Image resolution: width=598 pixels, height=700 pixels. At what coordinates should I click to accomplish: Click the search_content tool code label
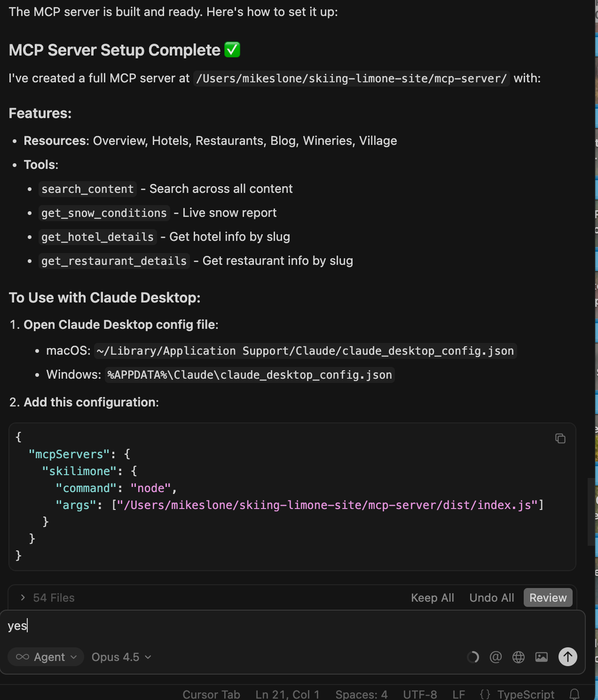click(x=87, y=189)
